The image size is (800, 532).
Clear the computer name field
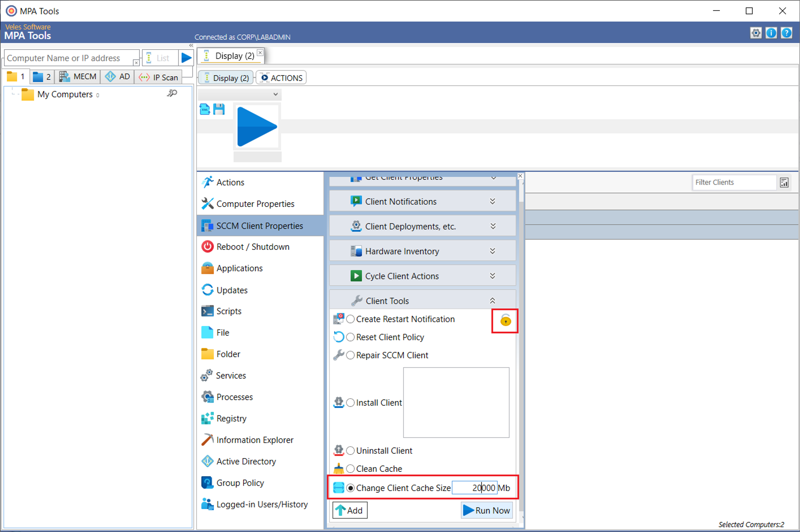click(x=136, y=63)
